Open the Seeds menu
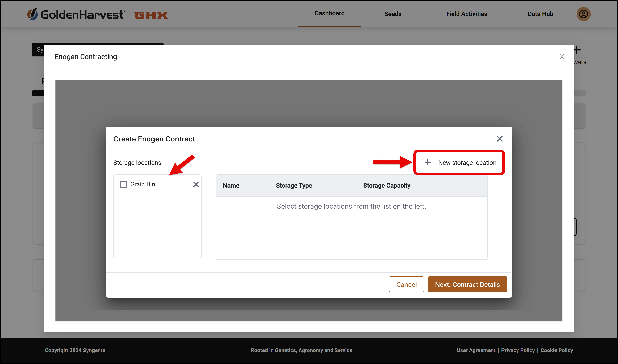 tap(393, 14)
